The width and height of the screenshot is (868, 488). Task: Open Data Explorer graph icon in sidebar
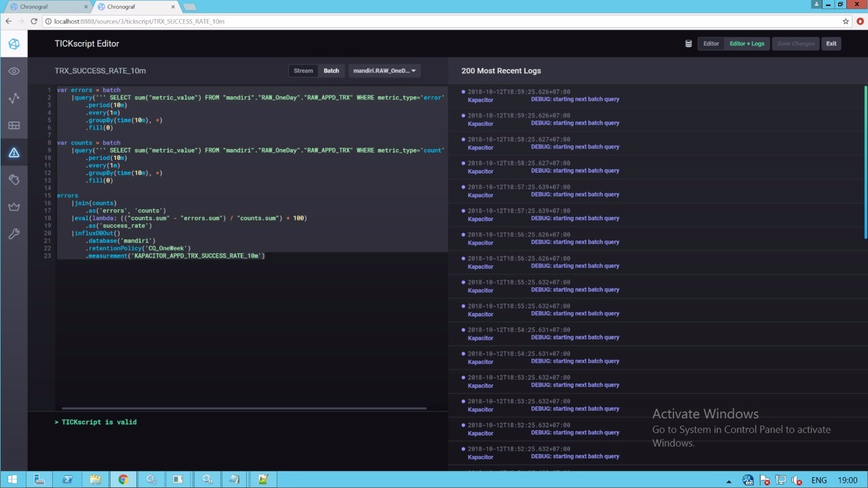click(x=14, y=98)
